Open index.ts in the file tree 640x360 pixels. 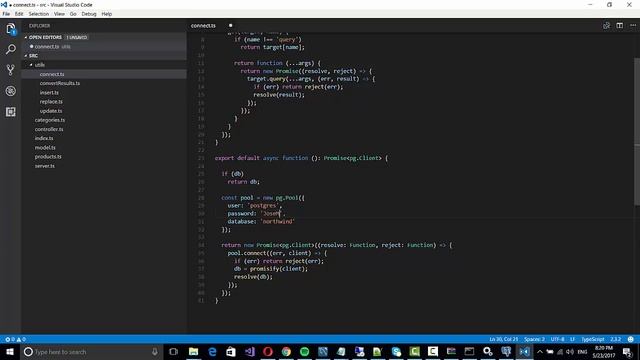(44, 138)
